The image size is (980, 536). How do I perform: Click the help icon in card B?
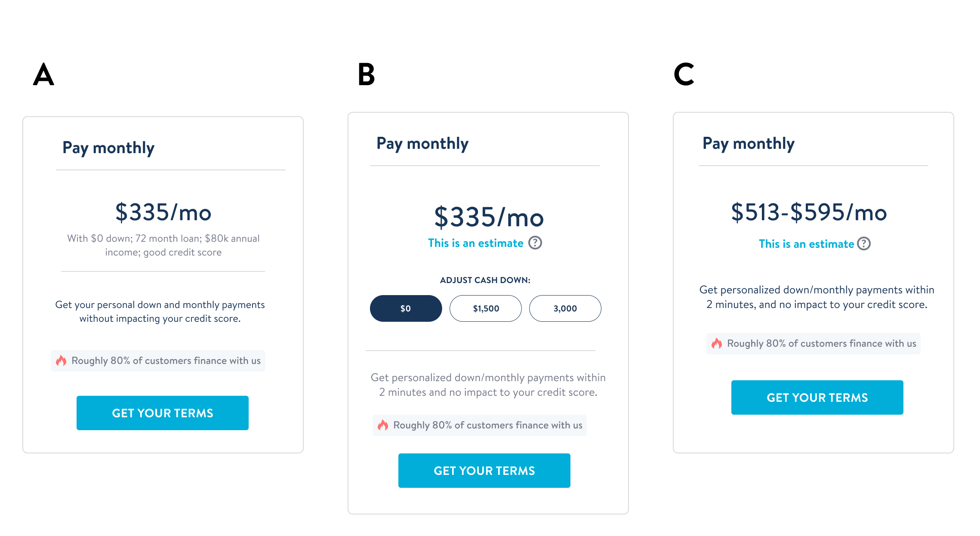(x=535, y=243)
